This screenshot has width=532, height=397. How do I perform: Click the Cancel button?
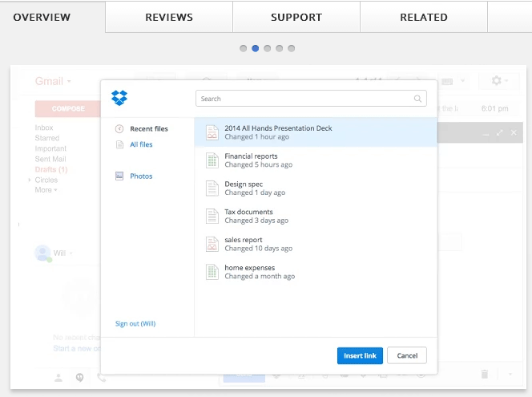[x=407, y=355]
